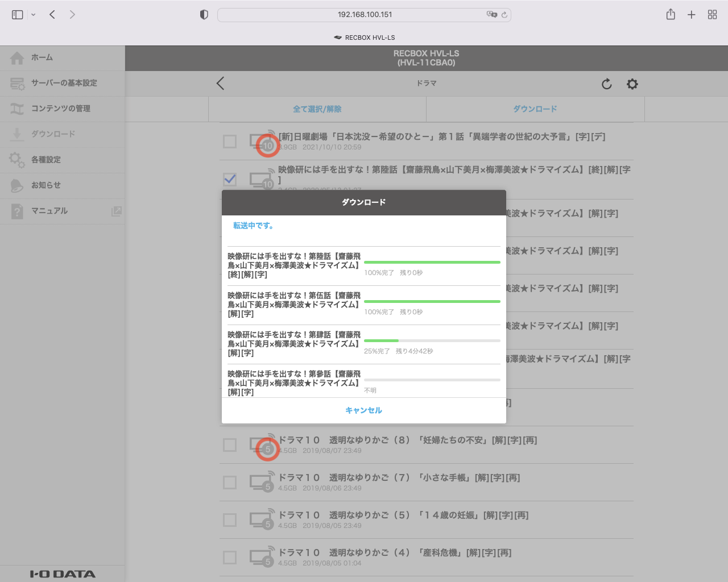This screenshot has height=582, width=728.
Task: Select the RECBOX HVL-LS tab
Action: pos(364,38)
